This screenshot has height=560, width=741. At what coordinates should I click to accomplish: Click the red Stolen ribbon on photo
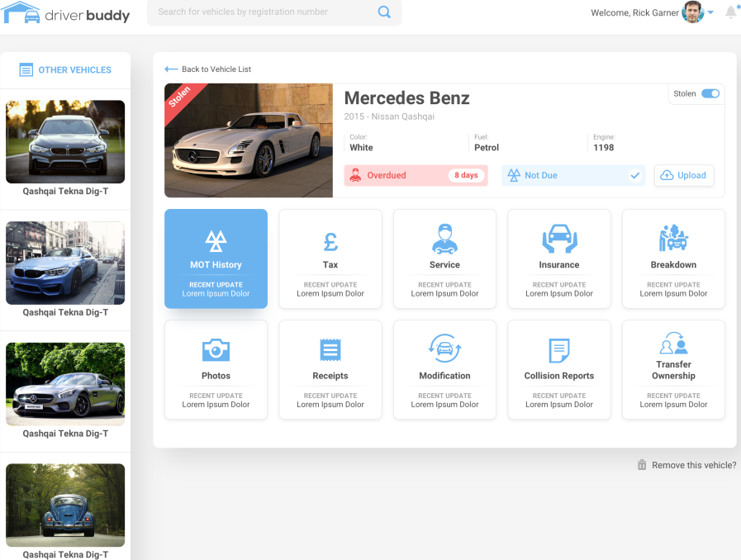[182, 99]
